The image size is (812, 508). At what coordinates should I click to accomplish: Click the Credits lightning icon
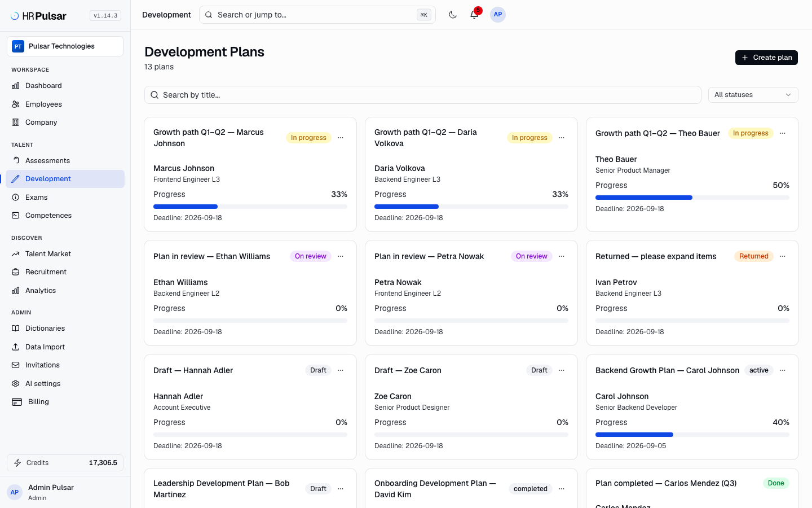click(17, 463)
